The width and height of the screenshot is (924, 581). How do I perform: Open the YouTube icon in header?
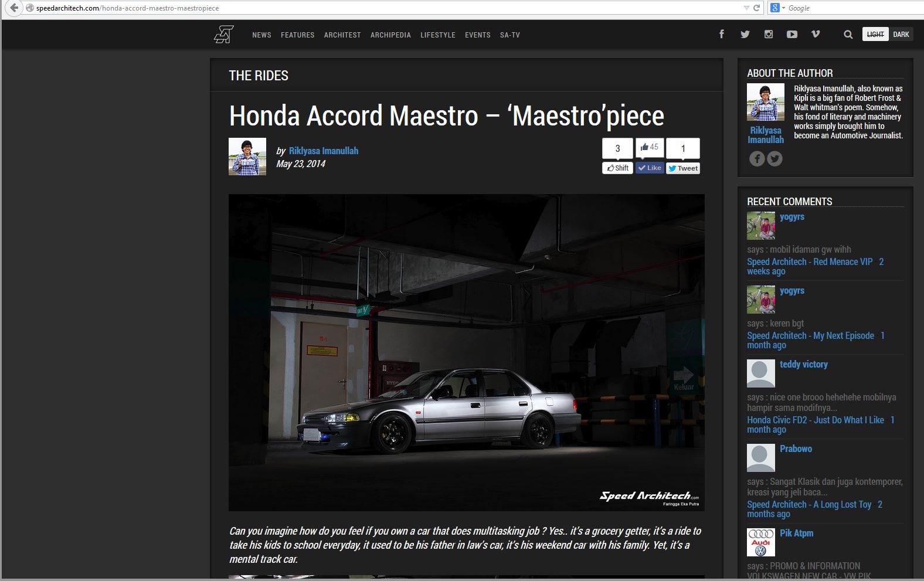792,35
